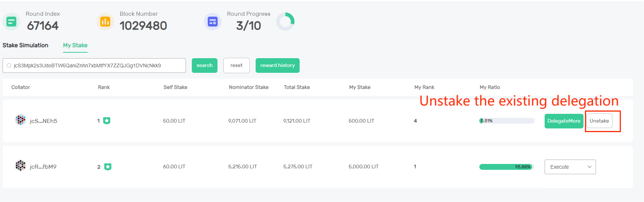Click the orange Block Number chart icon
644x202 pixels.
pyautogui.click(x=105, y=22)
